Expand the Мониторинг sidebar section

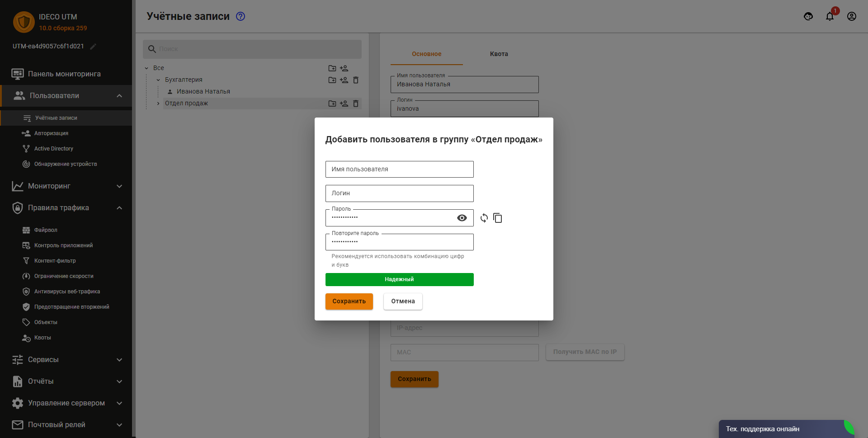pyautogui.click(x=66, y=186)
